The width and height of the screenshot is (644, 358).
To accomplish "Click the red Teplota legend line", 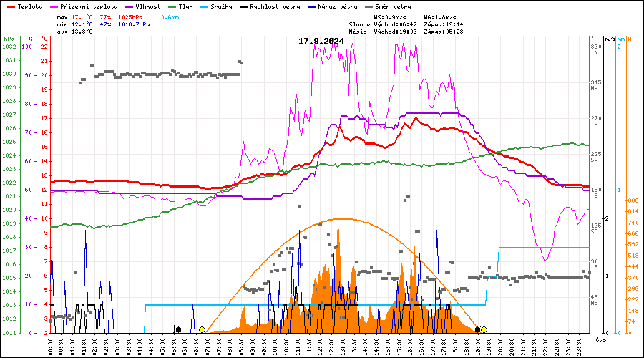I will [x=11, y=6].
